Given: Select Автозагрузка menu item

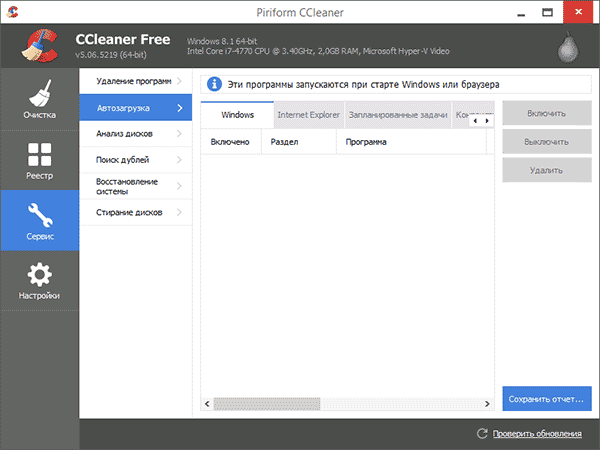Looking at the screenshot, I should pos(135,108).
